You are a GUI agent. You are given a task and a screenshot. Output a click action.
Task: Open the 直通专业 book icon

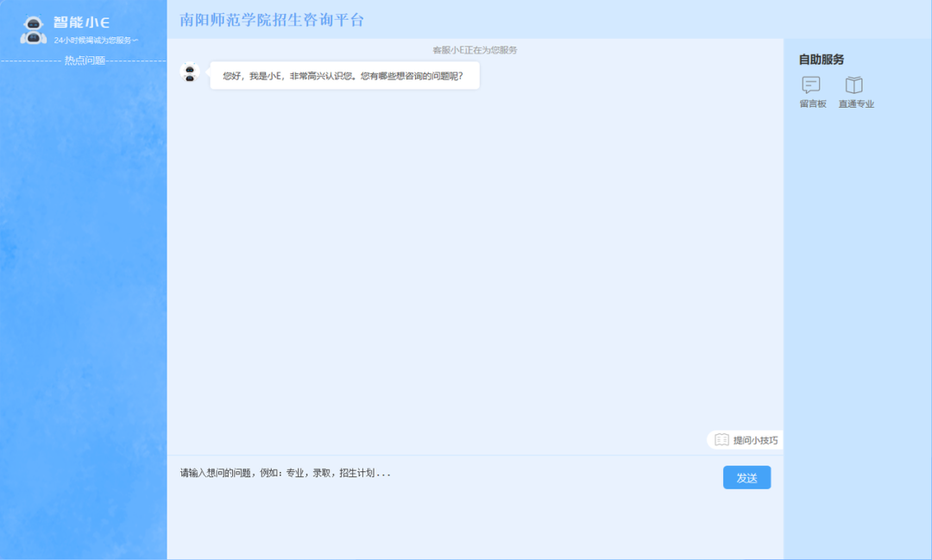click(854, 85)
